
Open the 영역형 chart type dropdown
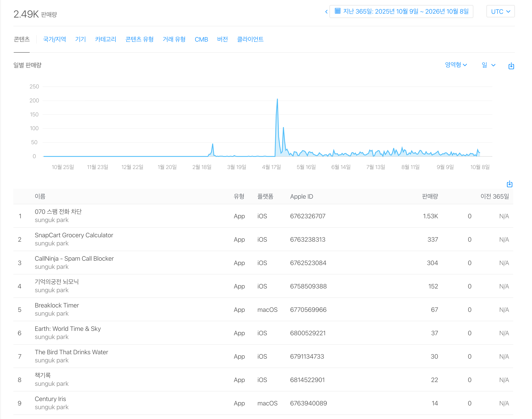point(456,65)
